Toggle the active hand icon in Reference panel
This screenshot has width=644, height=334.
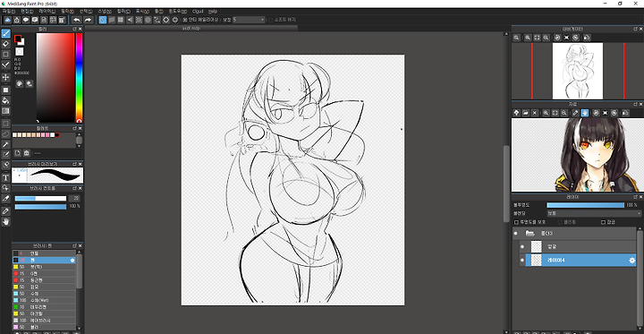[x=584, y=113]
